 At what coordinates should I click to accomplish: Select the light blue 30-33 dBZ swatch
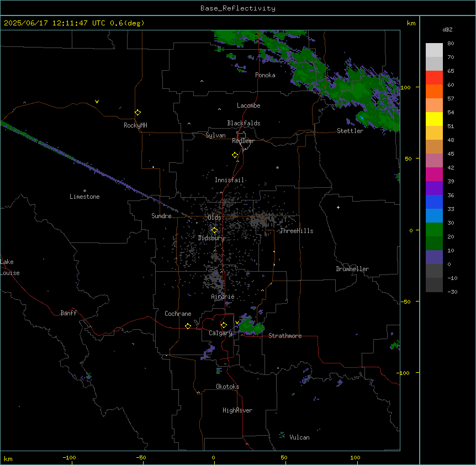pyautogui.click(x=434, y=215)
